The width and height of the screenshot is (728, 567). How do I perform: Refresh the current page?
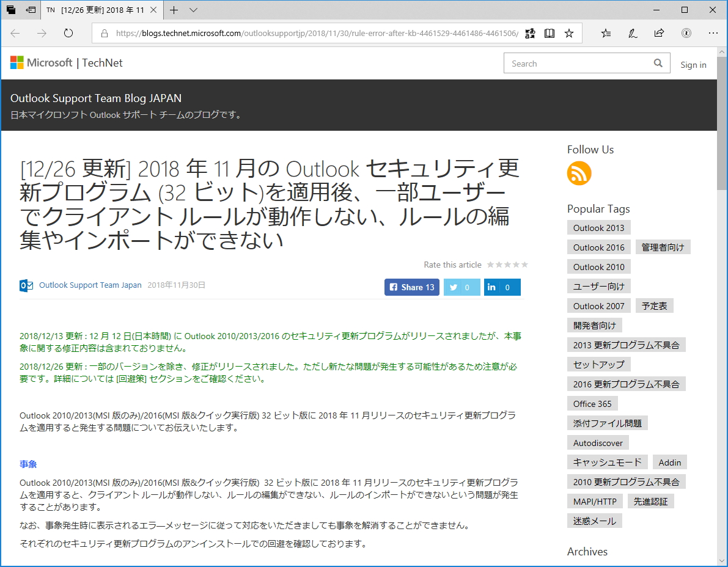pyautogui.click(x=68, y=34)
